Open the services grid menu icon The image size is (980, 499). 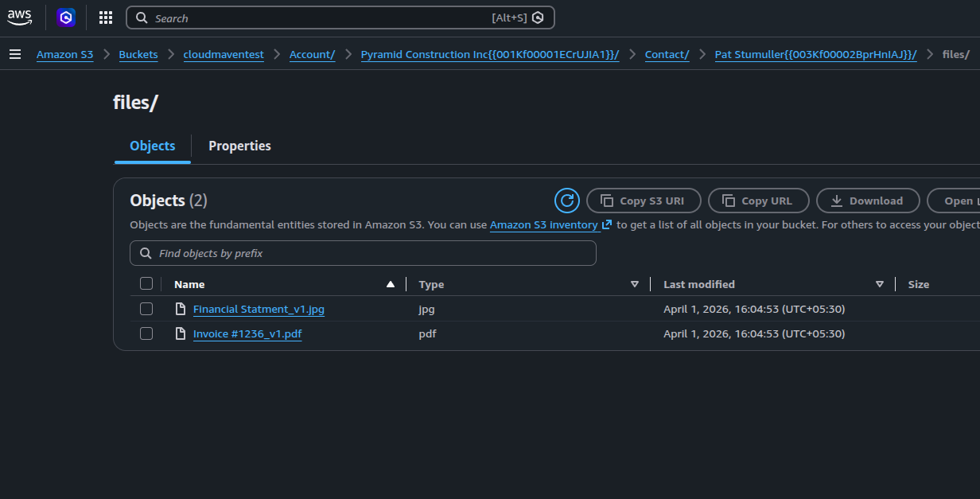click(x=105, y=18)
